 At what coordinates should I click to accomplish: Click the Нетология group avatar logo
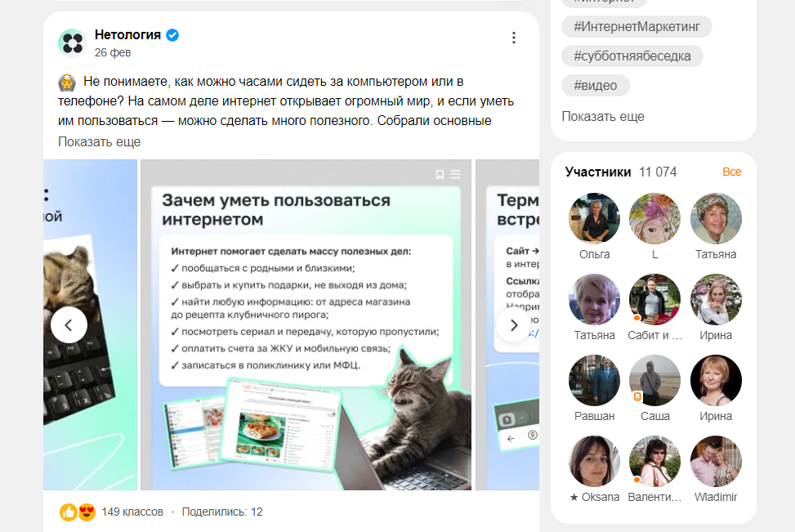[x=73, y=43]
